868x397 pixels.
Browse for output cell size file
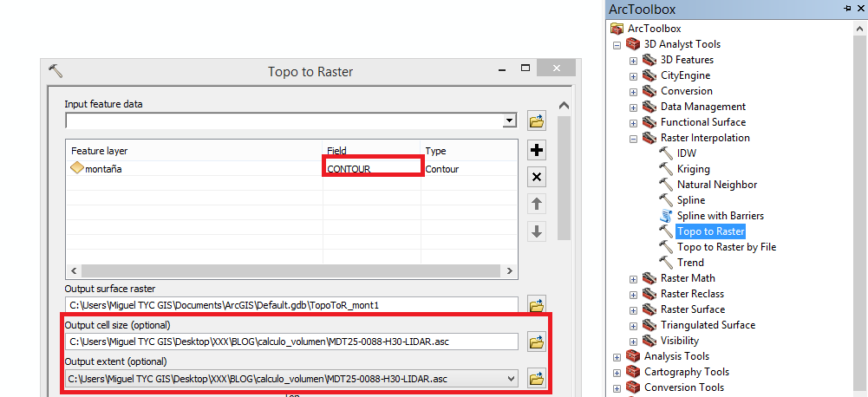point(537,342)
